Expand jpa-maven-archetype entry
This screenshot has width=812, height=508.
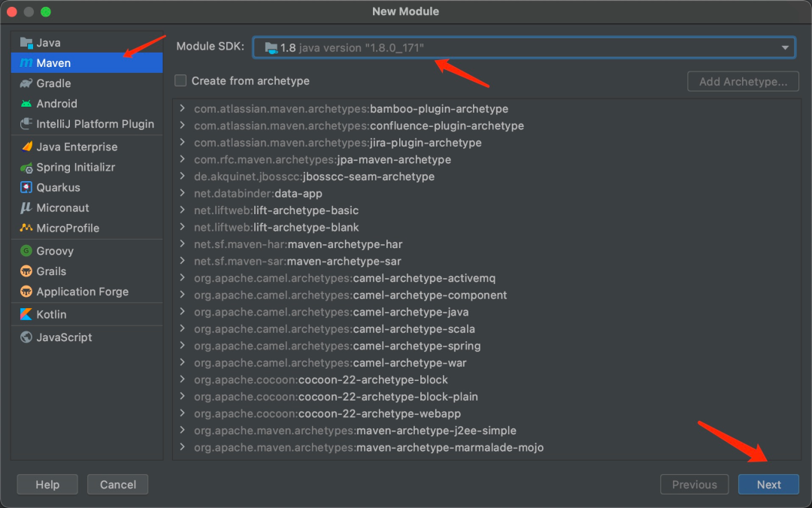click(182, 159)
